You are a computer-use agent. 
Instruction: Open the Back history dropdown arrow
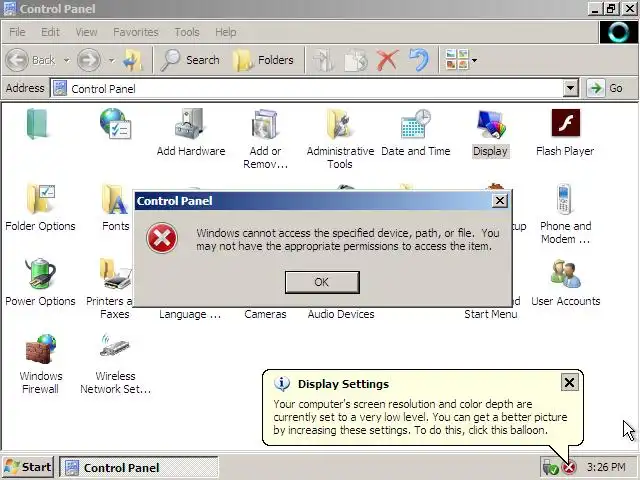[66, 60]
